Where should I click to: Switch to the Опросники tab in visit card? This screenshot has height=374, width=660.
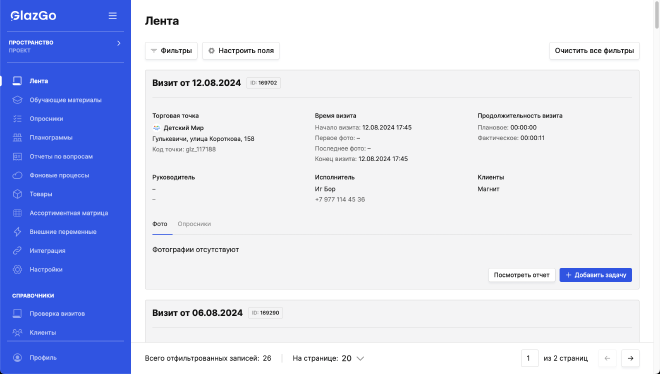coord(194,224)
